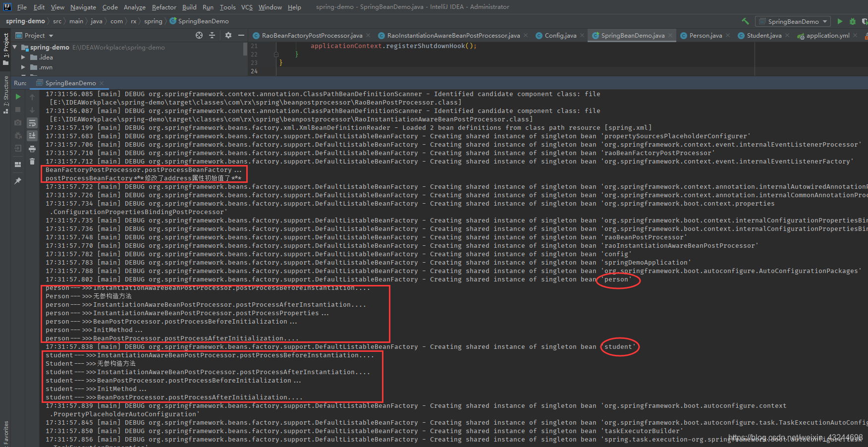Hide the Project panel with the minus icon
This screenshot has height=447, width=868.
coord(241,35)
